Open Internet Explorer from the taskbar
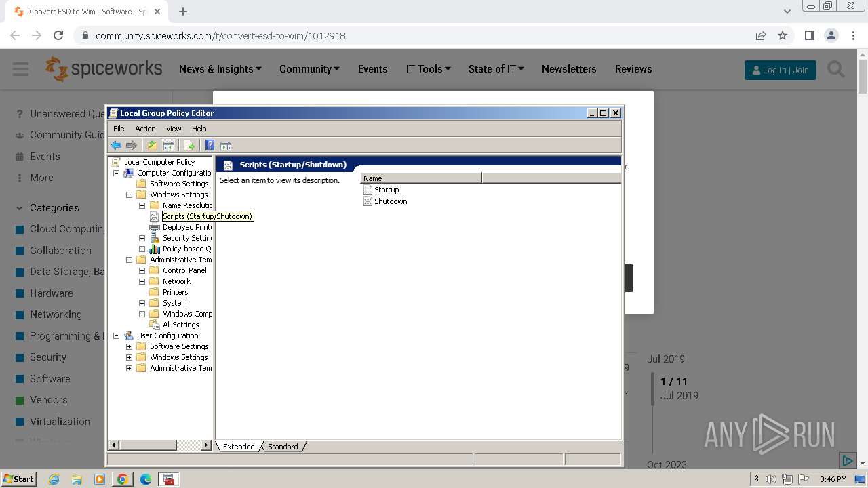 [54, 479]
